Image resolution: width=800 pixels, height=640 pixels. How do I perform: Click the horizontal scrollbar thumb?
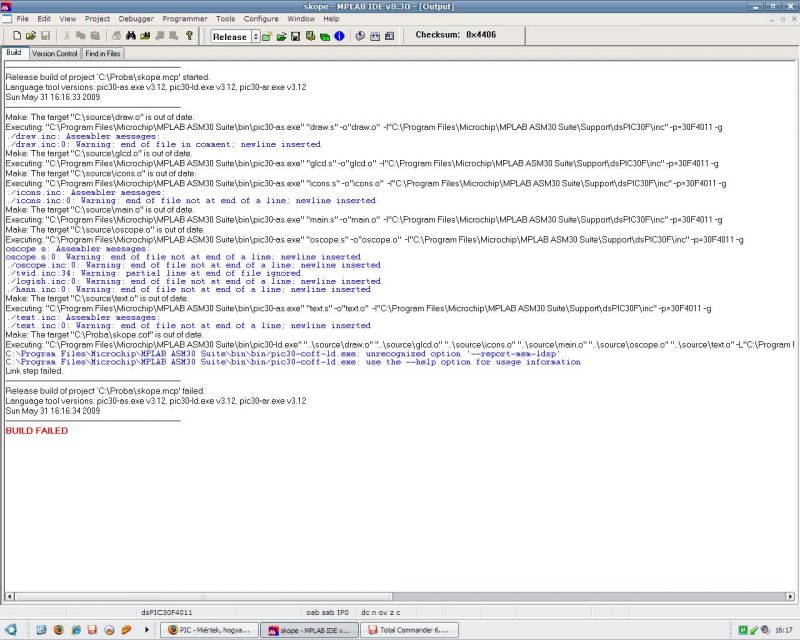tap(203, 596)
